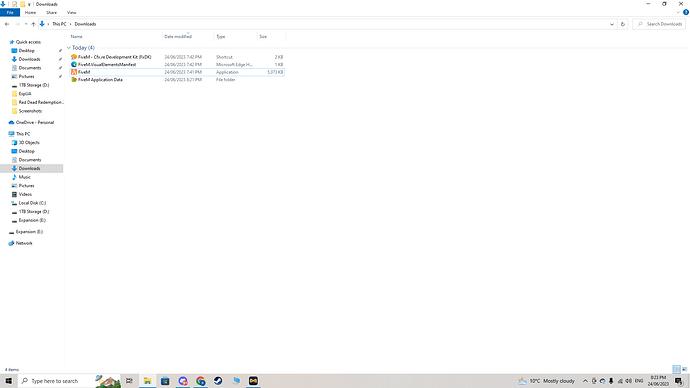Switch to large icons view layout
Screen dimensions: 690x388
(x=684, y=370)
